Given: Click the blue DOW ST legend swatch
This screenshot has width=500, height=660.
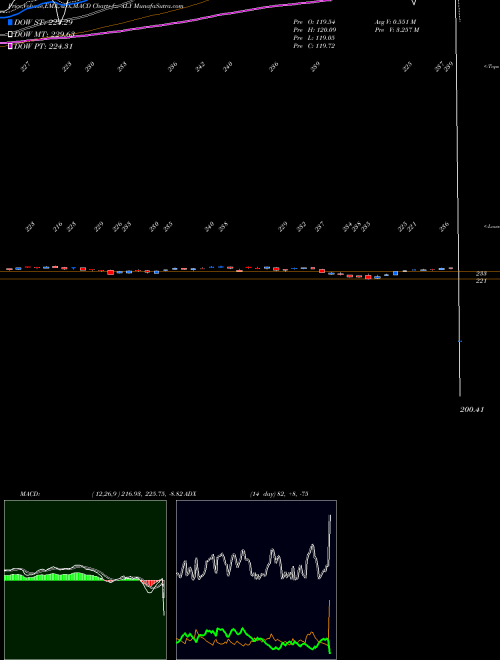Looking at the screenshot, I should (11, 22).
